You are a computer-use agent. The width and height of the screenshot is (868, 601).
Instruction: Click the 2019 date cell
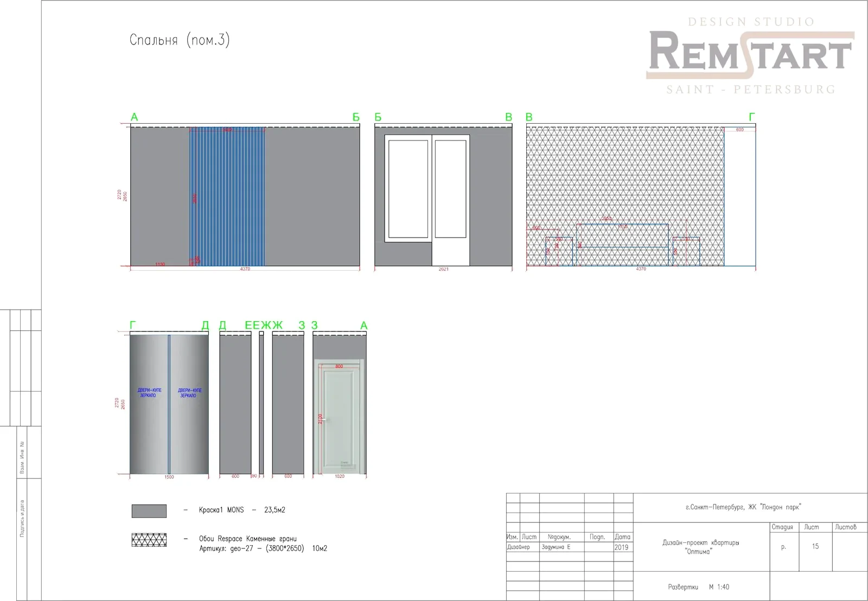[622, 547]
